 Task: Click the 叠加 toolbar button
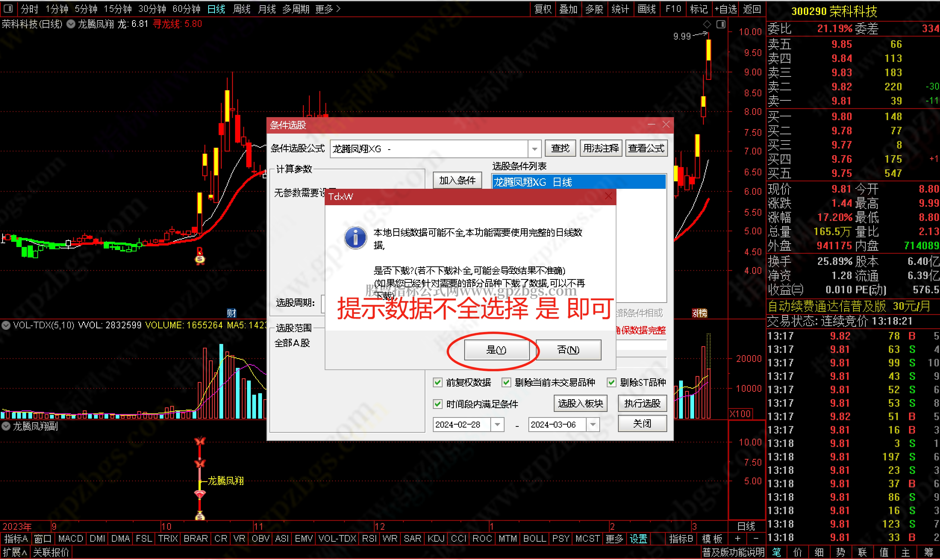point(568,9)
